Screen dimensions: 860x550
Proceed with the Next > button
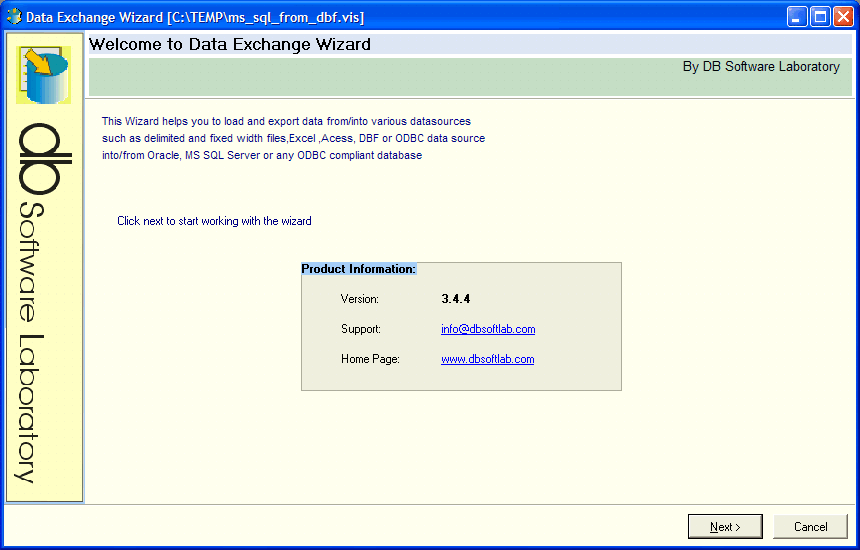coord(725,526)
